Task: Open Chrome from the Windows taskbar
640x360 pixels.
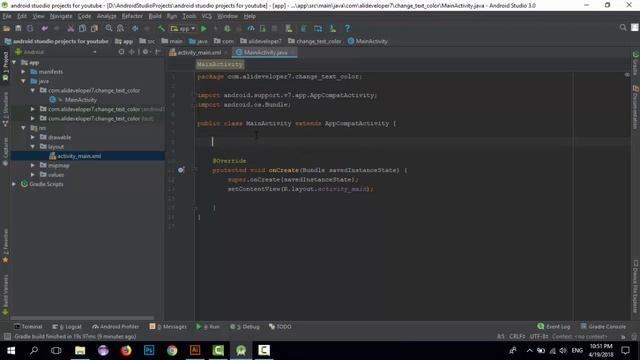Action: [172, 350]
